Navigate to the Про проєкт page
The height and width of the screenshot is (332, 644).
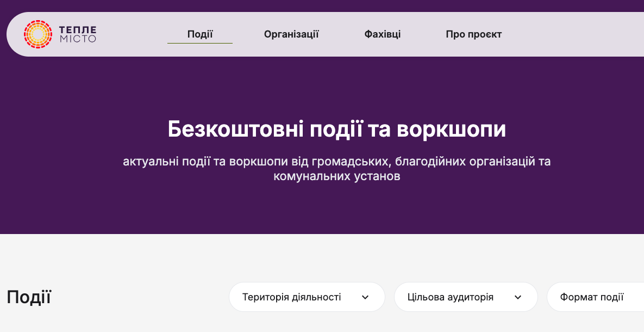(x=473, y=34)
